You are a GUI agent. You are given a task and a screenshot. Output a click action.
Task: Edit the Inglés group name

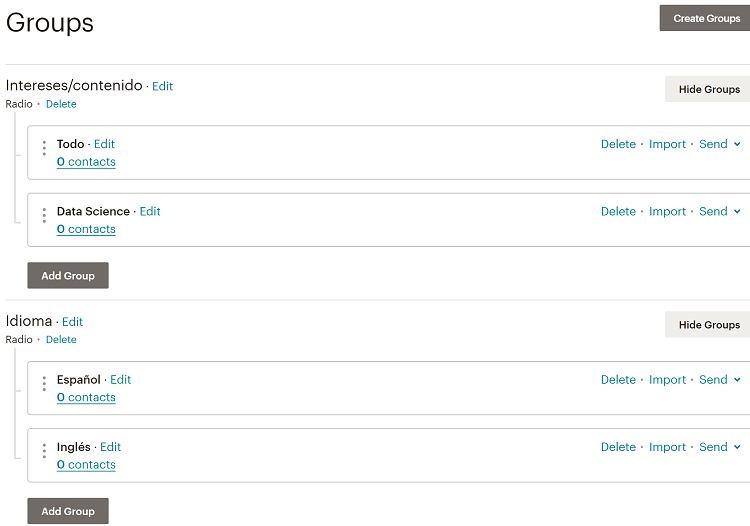point(110,447)
